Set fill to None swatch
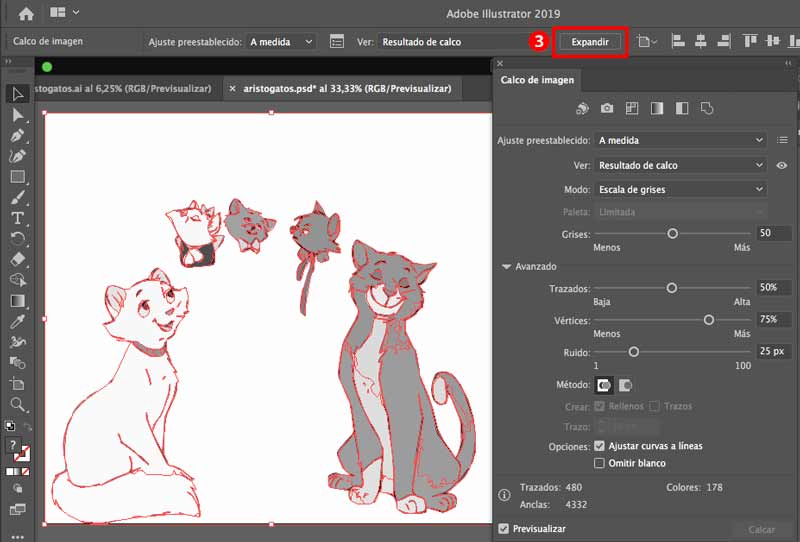 (26, 471)
